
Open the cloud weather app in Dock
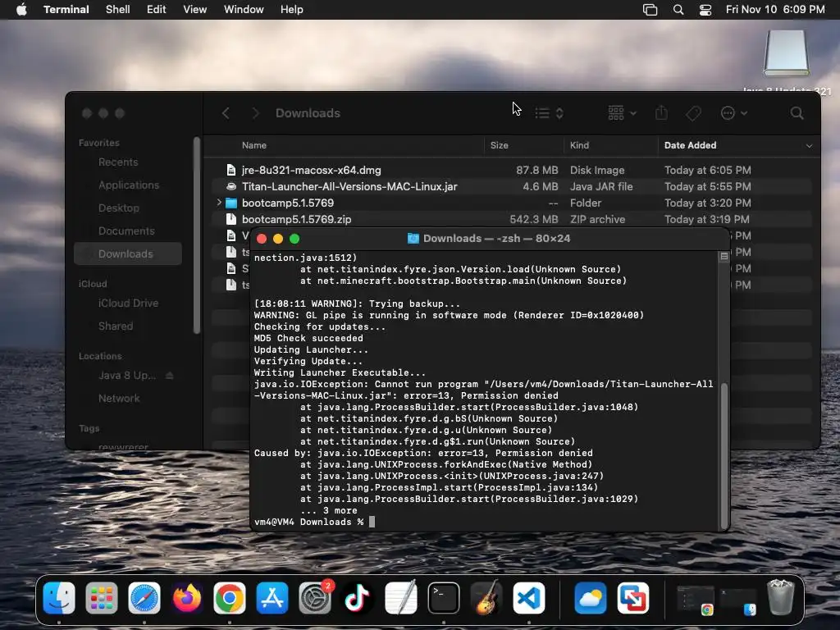click(590, 597)
